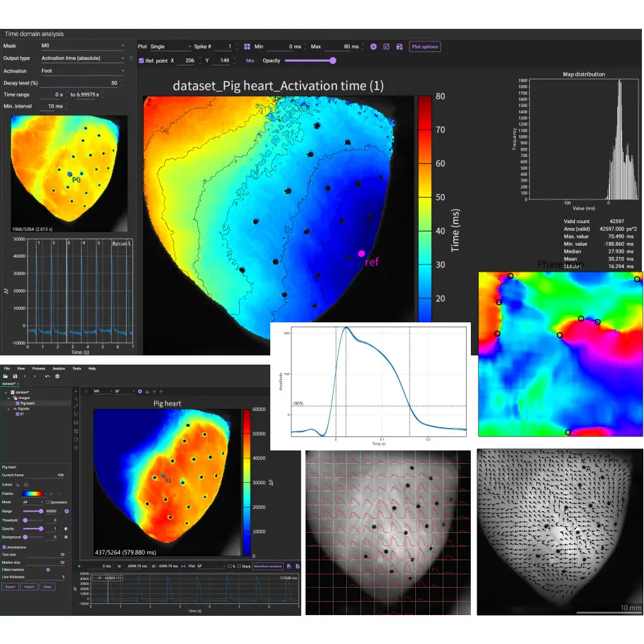This screenshot has height=644, width=644.
Task: Toggle the Pig heart image checkbox in tree
Action: click(x=18, y=403)
